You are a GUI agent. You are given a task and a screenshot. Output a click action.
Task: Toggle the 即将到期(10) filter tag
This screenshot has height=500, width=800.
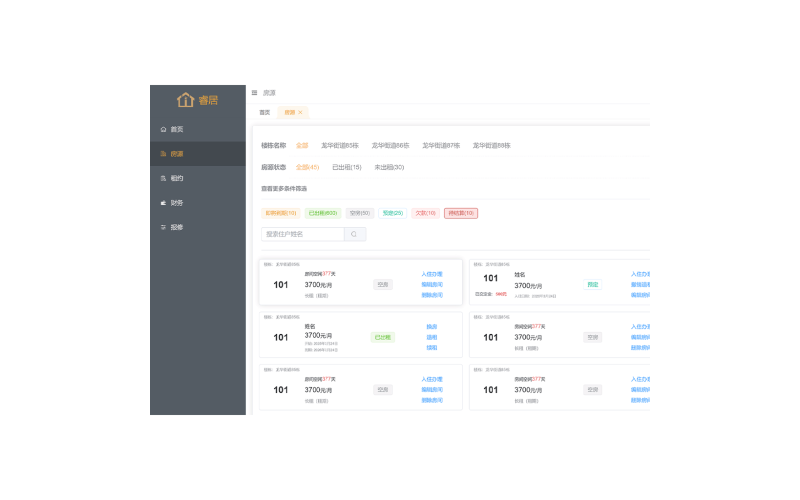tap(279, 213)
